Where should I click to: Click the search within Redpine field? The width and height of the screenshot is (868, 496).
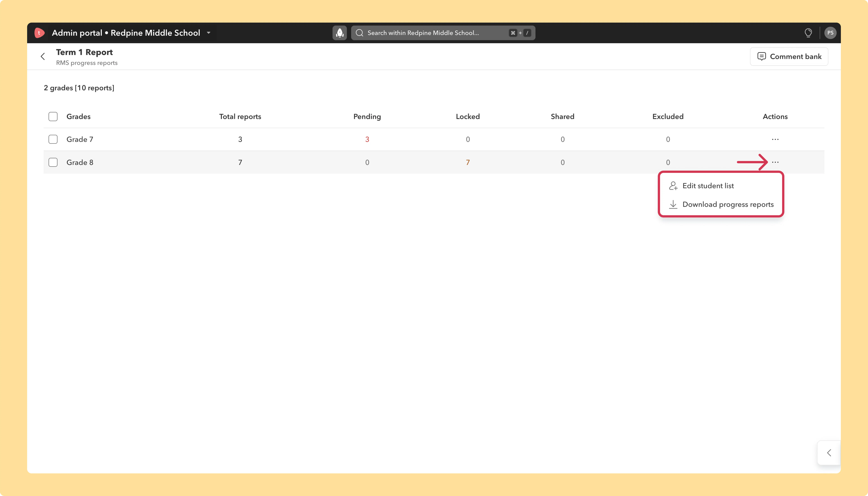pos(443,33)
